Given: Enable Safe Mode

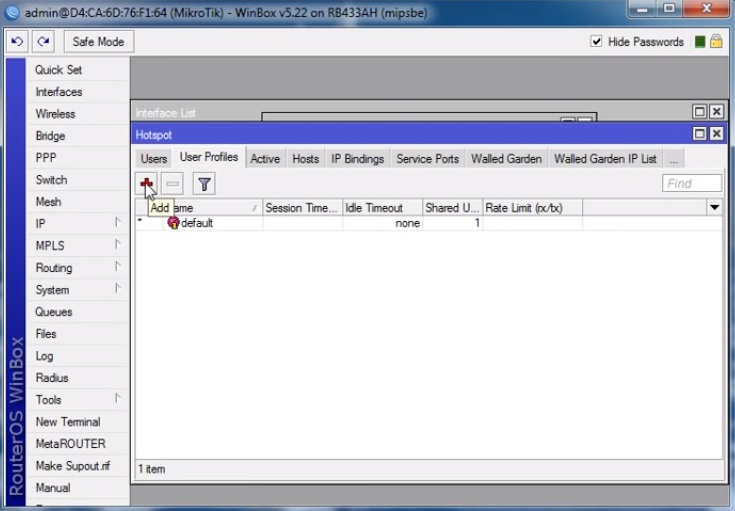Looking at the screenshot, I should [98, 42].
